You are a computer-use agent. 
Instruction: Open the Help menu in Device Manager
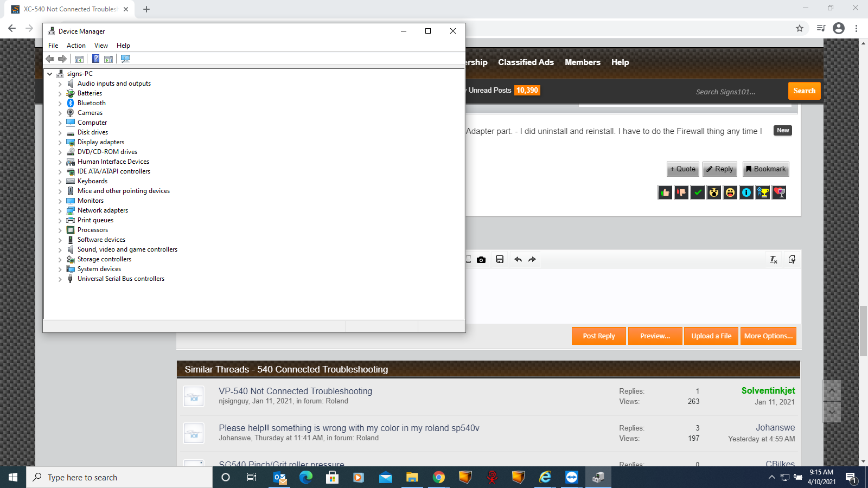click(123, 46)
